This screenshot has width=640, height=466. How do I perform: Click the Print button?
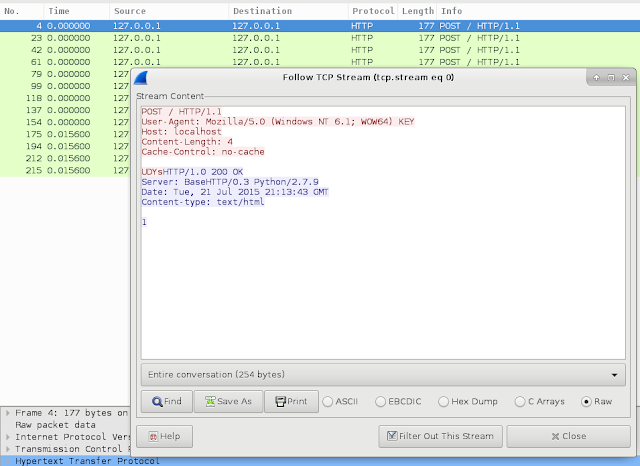[291, 402]
